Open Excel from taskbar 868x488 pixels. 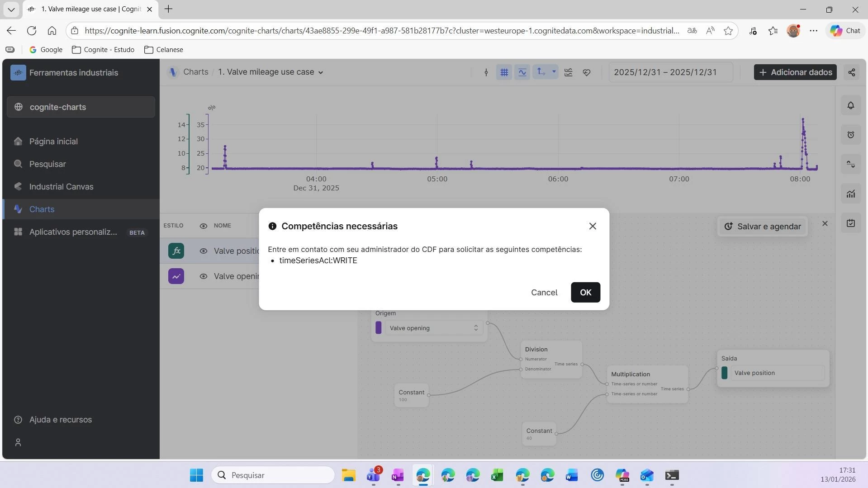pos(497,475)
